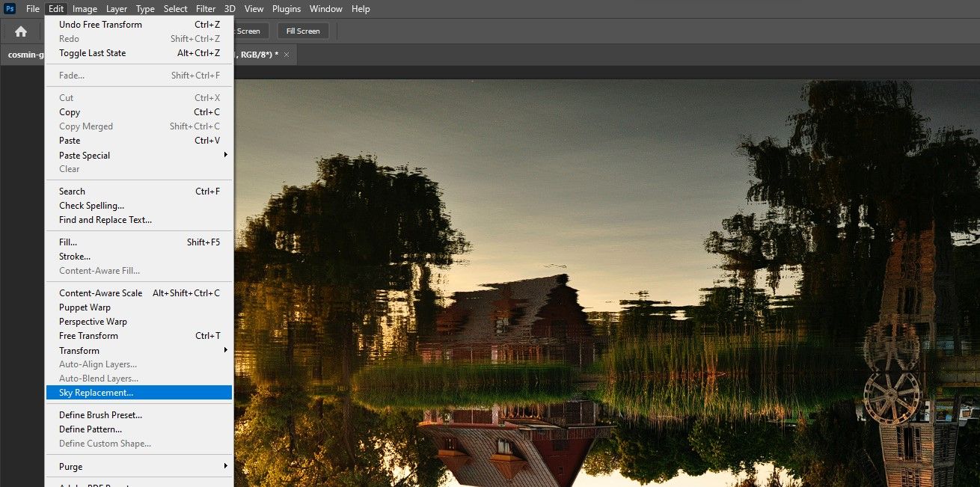Choose Puppet Warp
The height and width of the screenshot is (487, 980).
(x=139, y=307)
